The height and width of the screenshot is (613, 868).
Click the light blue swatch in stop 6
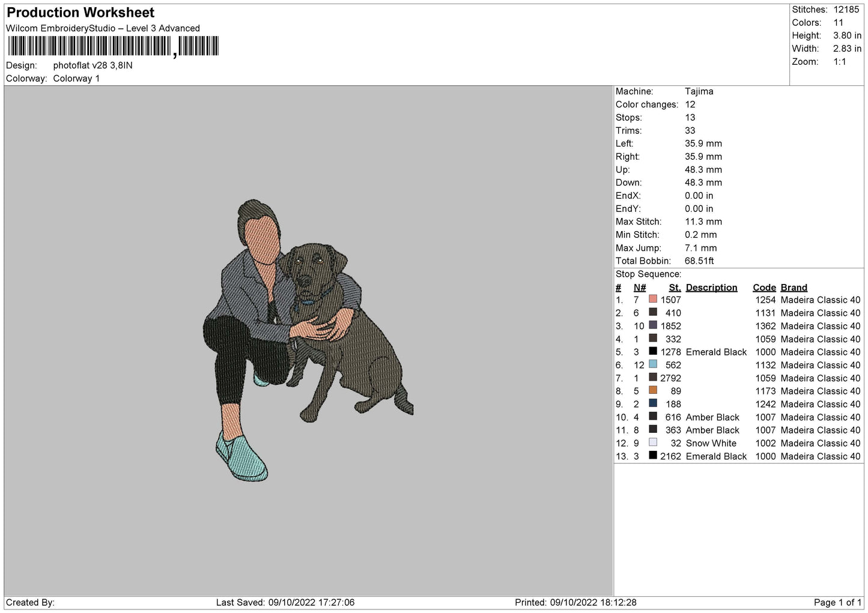653,364
